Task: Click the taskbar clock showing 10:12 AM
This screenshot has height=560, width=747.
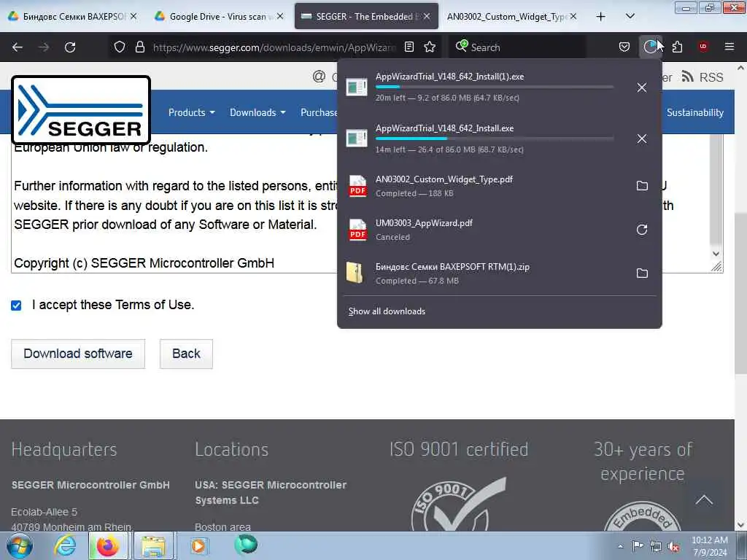Action: pyautogui.click(x=709, y=546)
